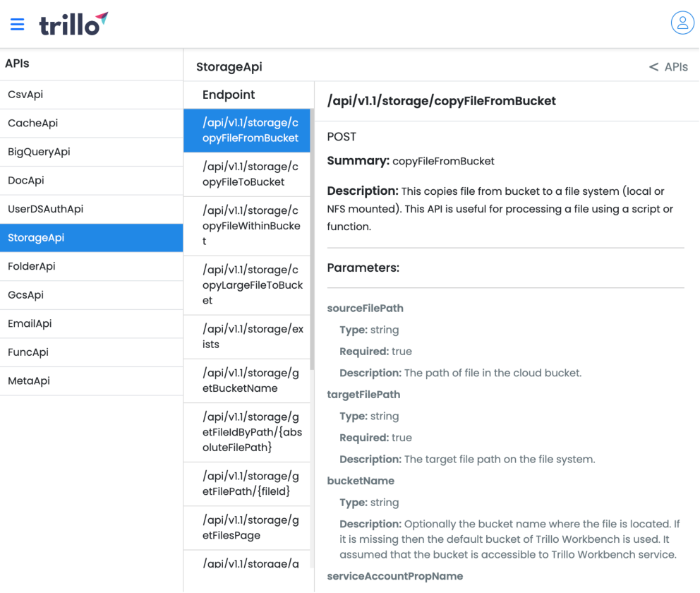
Task: Select the getBucketName endpoint
Action: pyautogui.click(x=247, y=381)
